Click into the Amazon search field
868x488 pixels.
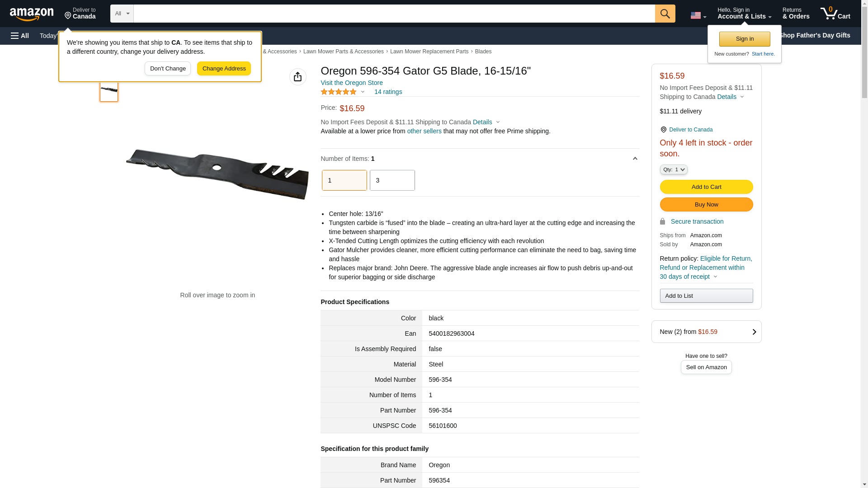[394, 14]
